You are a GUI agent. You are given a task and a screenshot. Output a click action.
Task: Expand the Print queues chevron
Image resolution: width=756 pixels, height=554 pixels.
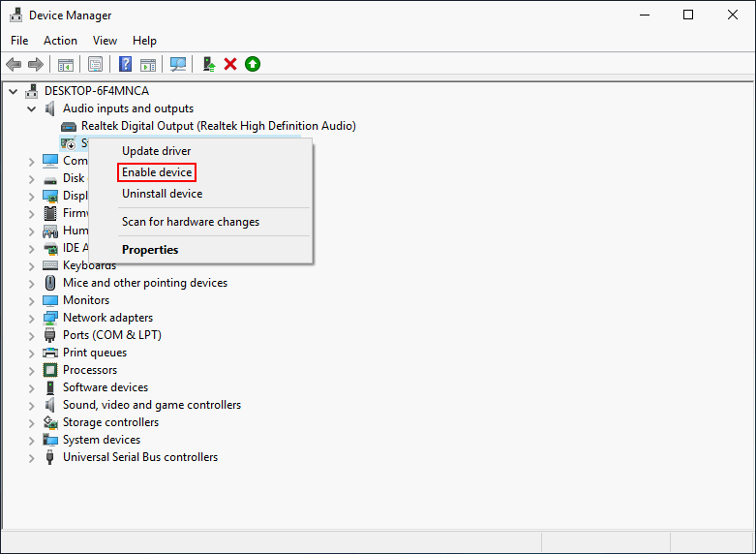click(32, 354)
